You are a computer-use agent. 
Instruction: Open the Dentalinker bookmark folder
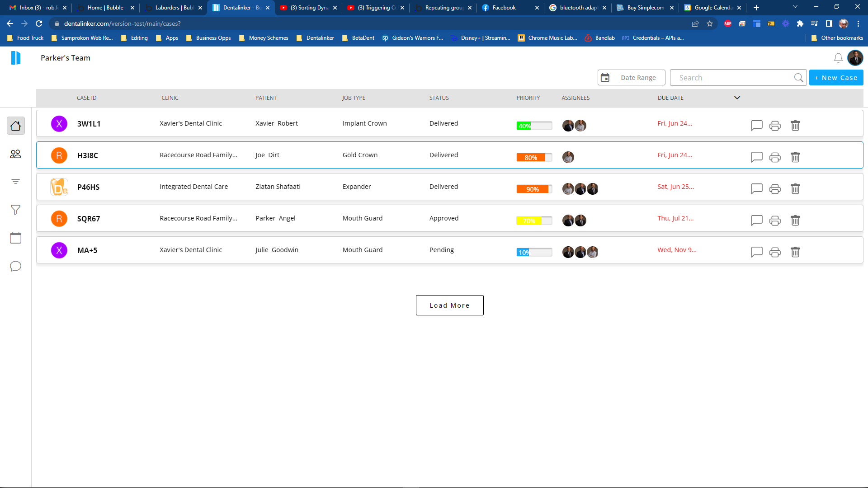tap(315, 38)
